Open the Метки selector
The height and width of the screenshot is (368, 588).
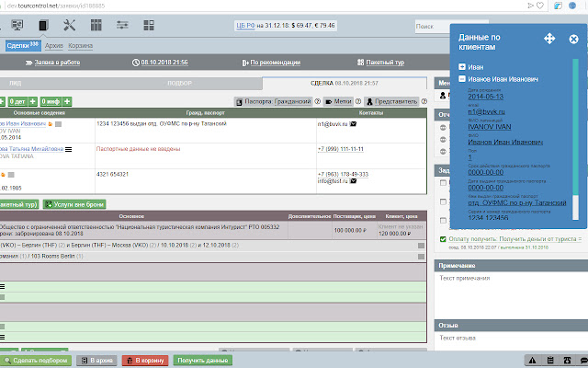(338, 101)
